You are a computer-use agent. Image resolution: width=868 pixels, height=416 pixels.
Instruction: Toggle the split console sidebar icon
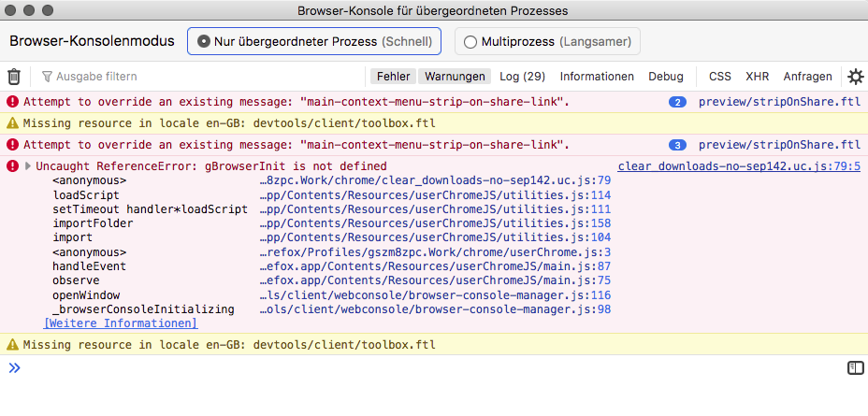(x=855, y=368)
